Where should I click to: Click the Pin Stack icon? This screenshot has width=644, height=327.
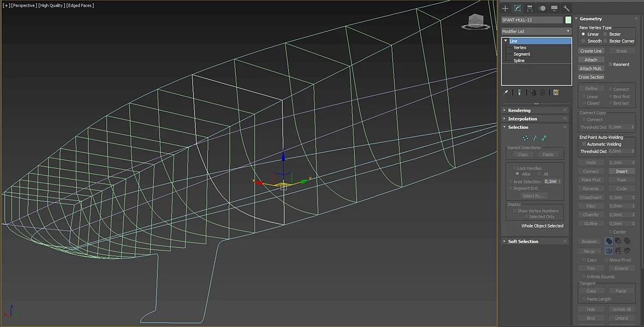click(x=506, y=92)
